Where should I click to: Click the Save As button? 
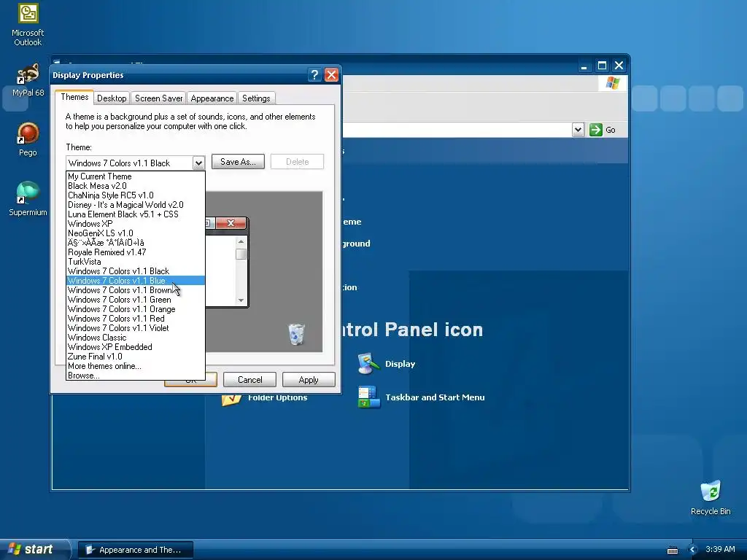[x=238, y=162]
